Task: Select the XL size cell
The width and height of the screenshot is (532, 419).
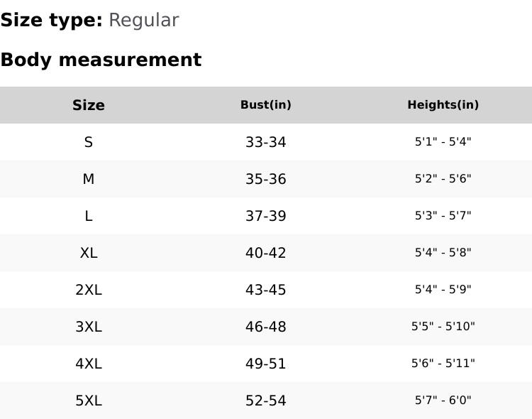Action: 89,253
